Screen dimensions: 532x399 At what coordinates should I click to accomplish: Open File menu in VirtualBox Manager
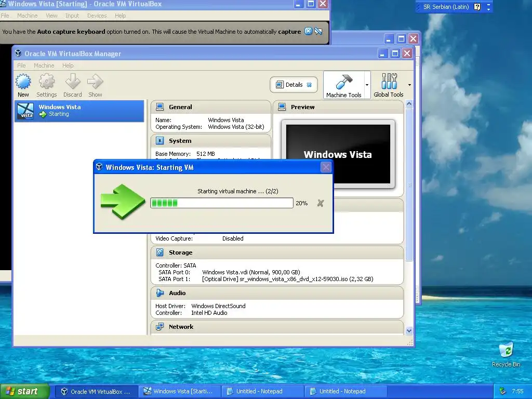coord(21,65)
